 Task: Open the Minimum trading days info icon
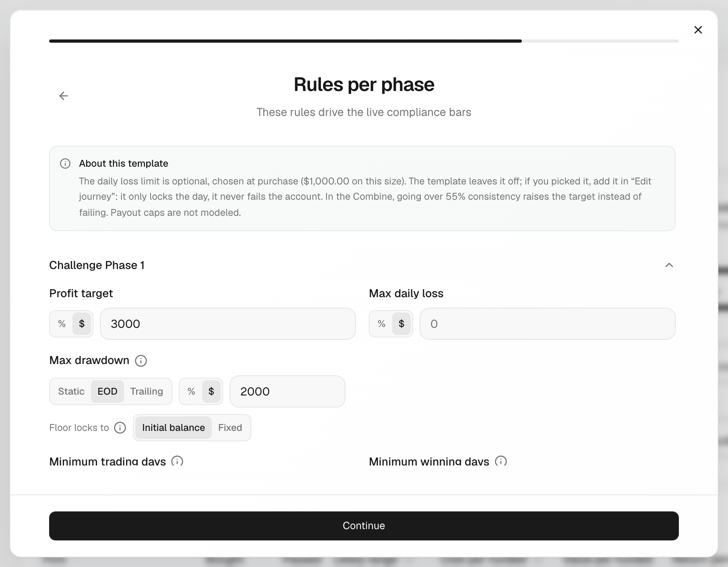click(177, 461)
